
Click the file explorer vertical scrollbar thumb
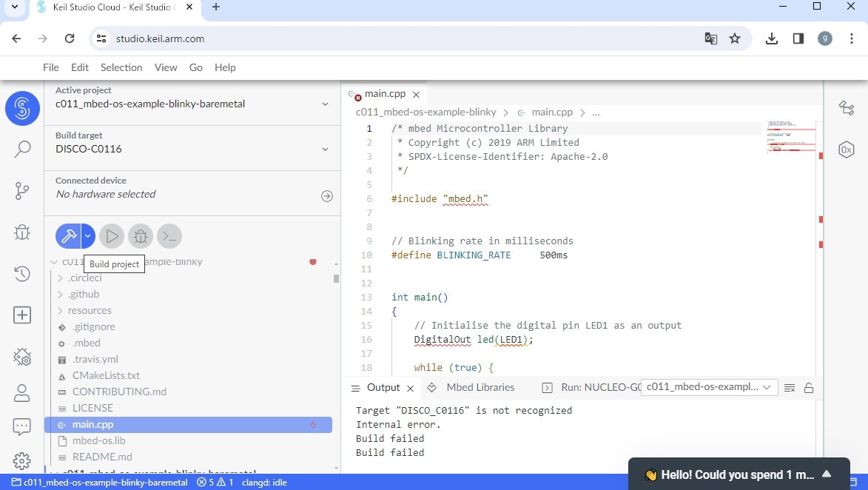[x=336, y=278]
